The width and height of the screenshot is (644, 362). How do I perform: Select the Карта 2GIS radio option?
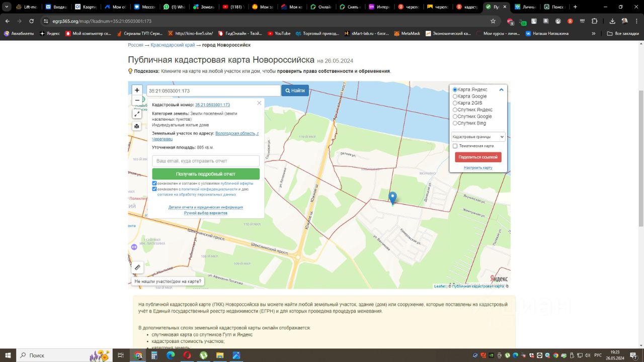pyautogui.click(x=455, y=103)
